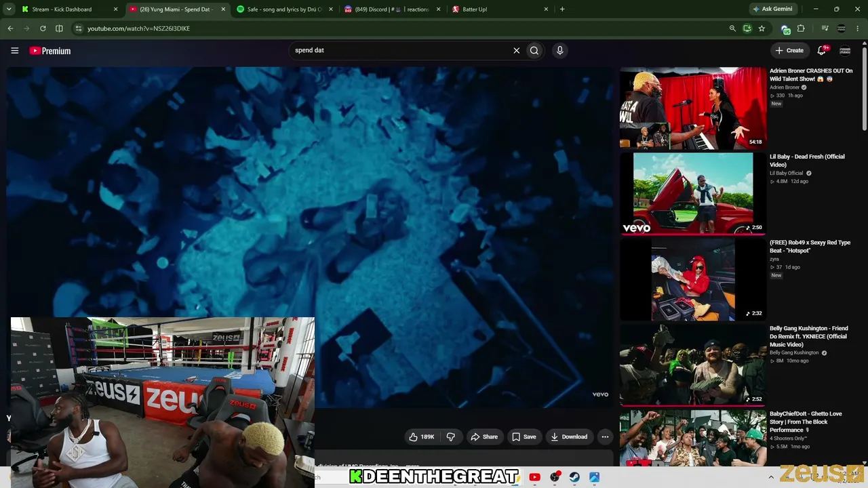
Task: View site information icon in address bar
Action: coord(78,28)
